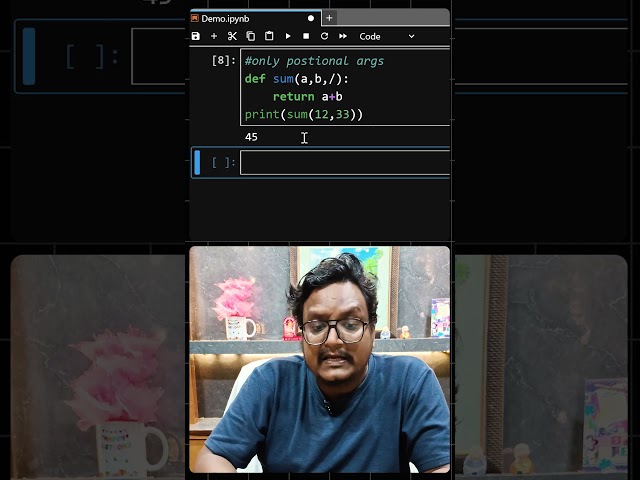Click the 'return a+b' line
Image resolution: width=640 pixels, height=480 pixels.
308,97
